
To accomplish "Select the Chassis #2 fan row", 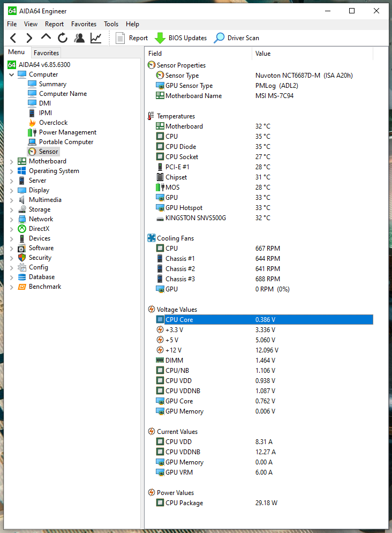I will tap(264, 268).
